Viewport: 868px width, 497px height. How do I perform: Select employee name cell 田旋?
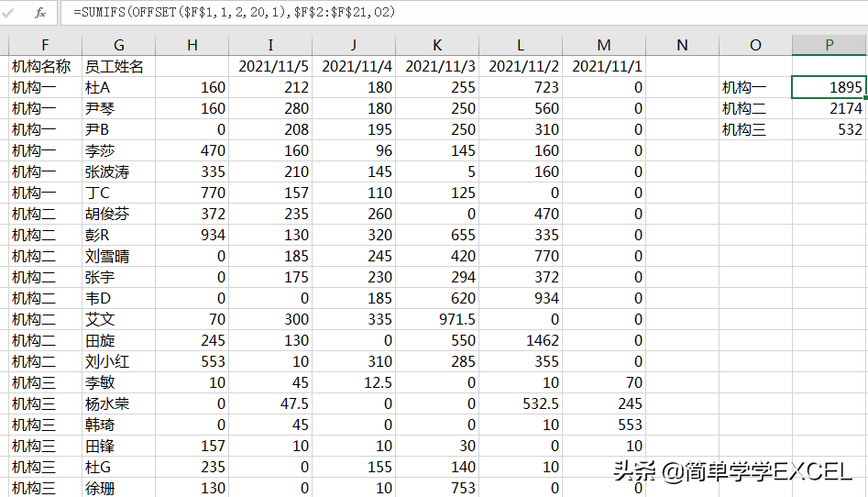[118, 340]
